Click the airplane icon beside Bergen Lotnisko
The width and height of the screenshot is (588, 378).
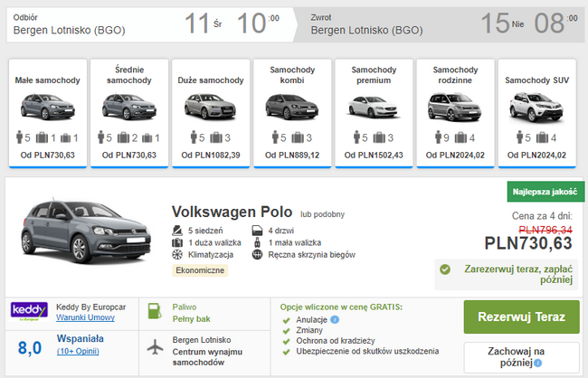pos(156,347)
